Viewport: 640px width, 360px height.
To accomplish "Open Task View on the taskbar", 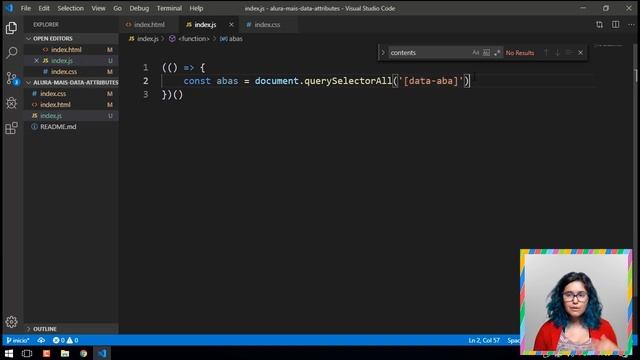I will 27,353.
